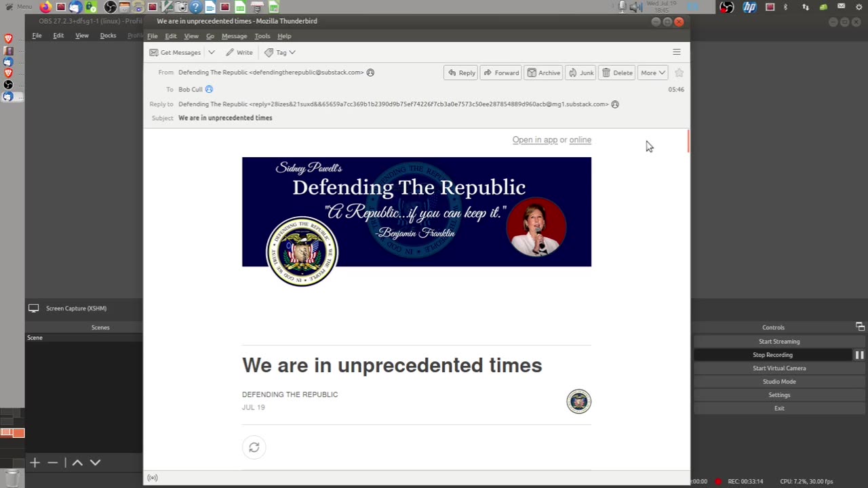Click the contact icon next to sender address
The image size is (868, 488).
tap(370, 73)
